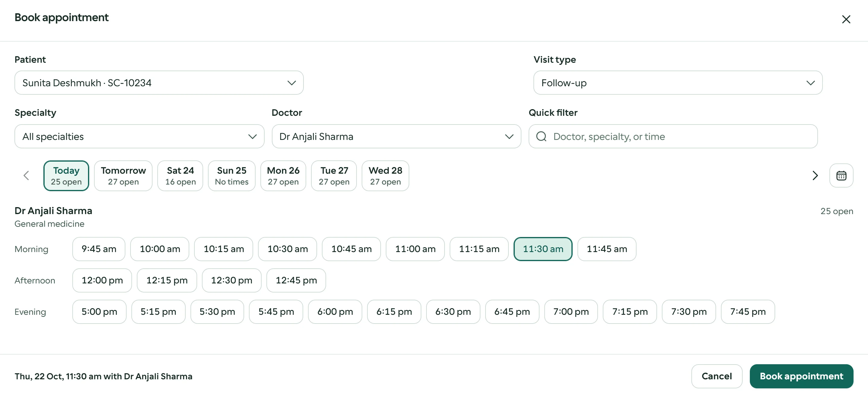Go to previous dates with left chevron
Screen dimensions: 868x398
pos(26,175)
